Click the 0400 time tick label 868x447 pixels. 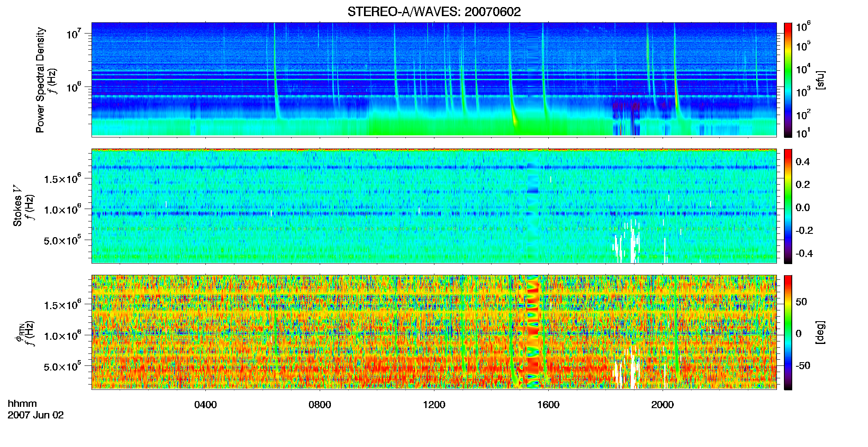tap(205, 405)
